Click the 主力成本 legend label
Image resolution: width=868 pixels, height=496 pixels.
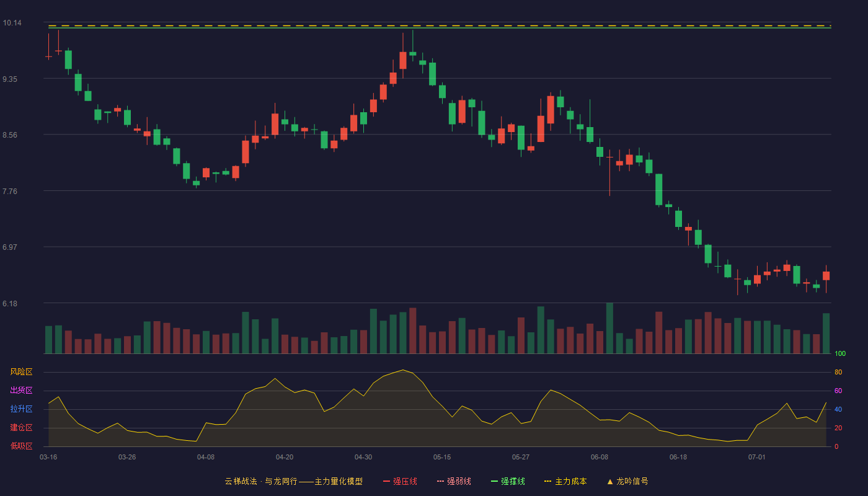[570, 481]
